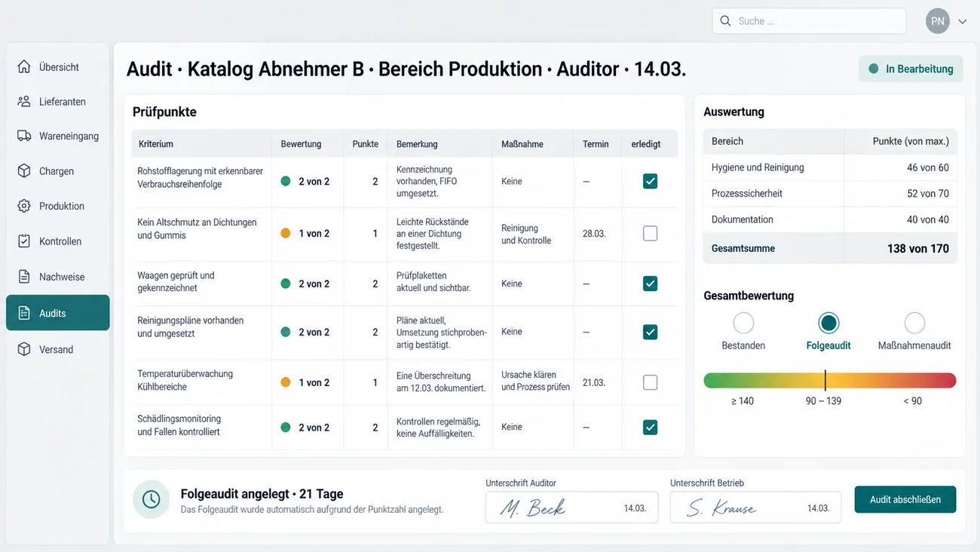980x552 pixels.
Task: Click the search magnifier icon
Action: coord(725,21)
